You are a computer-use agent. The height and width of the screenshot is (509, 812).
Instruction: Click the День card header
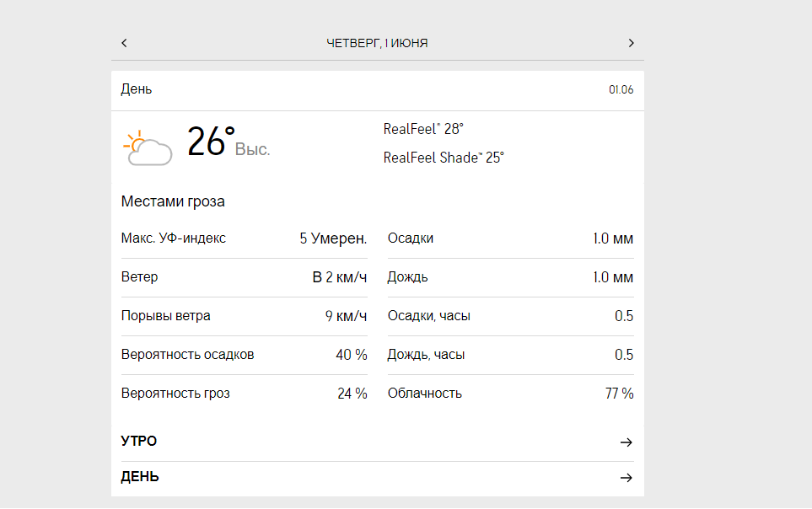click(x=137, y=89)
